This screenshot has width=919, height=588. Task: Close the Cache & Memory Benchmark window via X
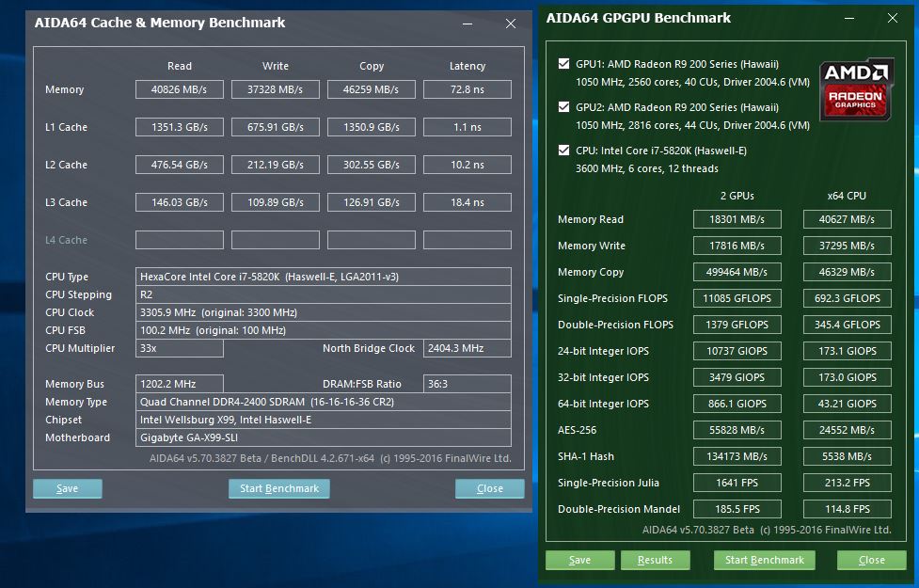[511, 24]
